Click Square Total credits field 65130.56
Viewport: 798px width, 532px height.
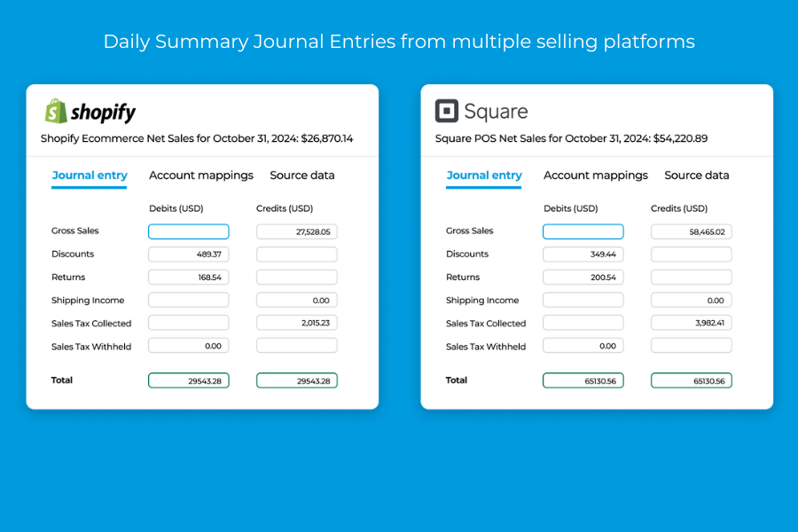(x=692, y=380)
